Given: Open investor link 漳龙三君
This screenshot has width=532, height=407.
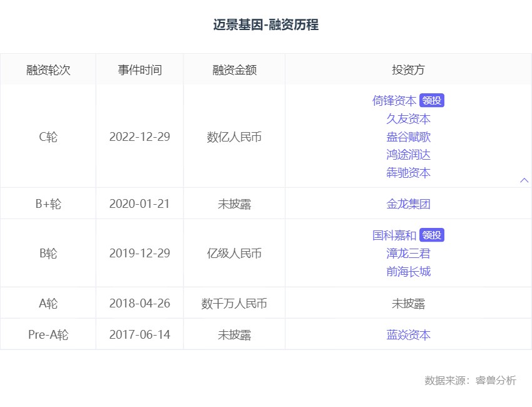Looking at the screenshot, I should [x=408, y=254].
